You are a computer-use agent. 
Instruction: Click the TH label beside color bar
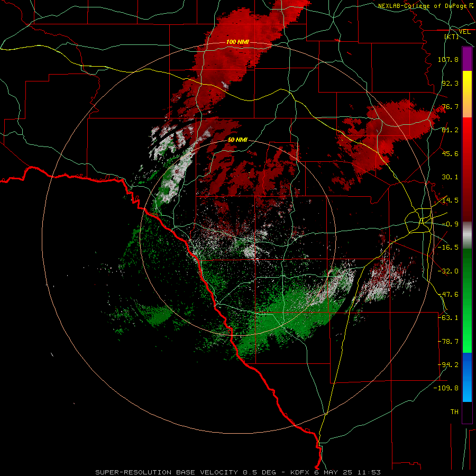coord(454,412)
